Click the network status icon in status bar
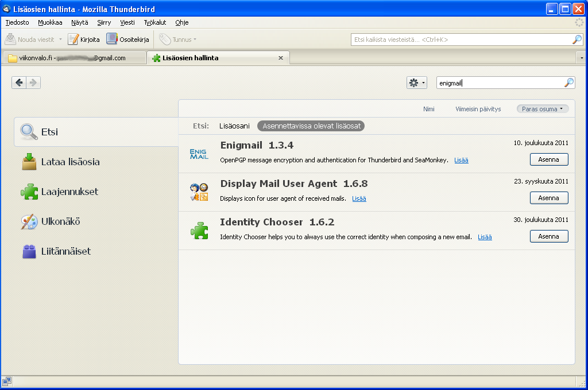The image size is (588, 390). tap(7, 381)
